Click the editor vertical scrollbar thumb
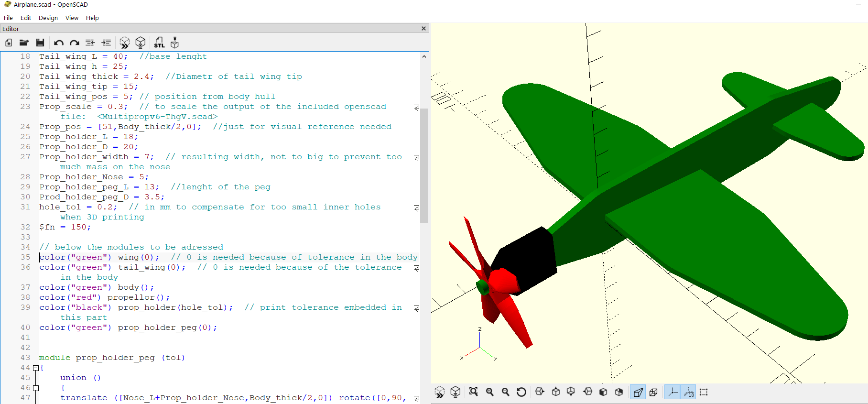 424,165
